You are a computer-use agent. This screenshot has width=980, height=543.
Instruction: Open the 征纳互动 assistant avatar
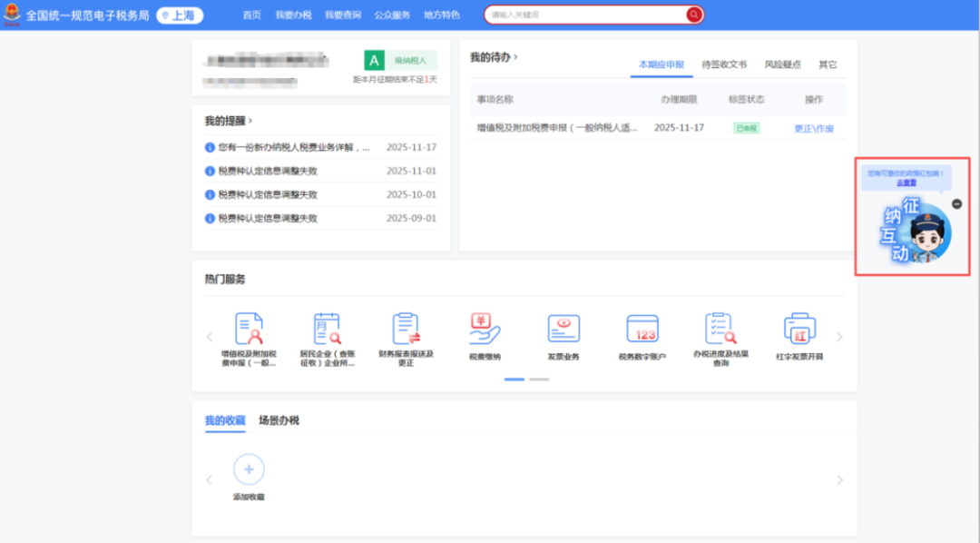tap(918, 229)
